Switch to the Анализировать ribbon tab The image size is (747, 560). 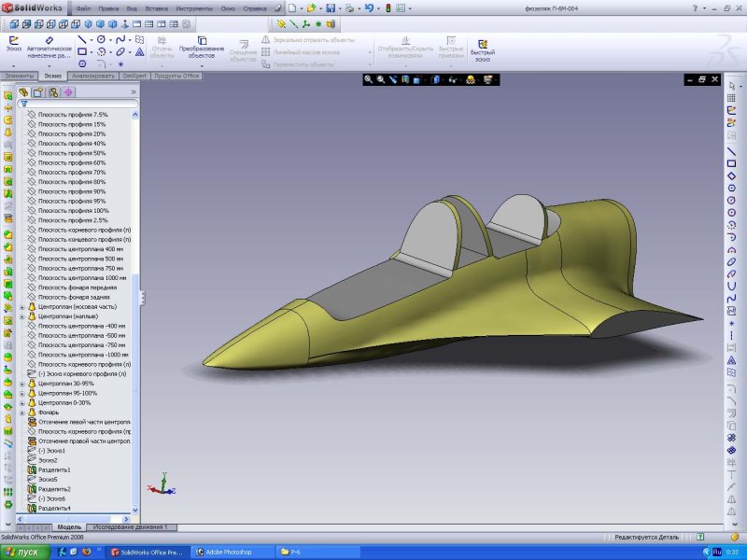click(x=93, y=76)
